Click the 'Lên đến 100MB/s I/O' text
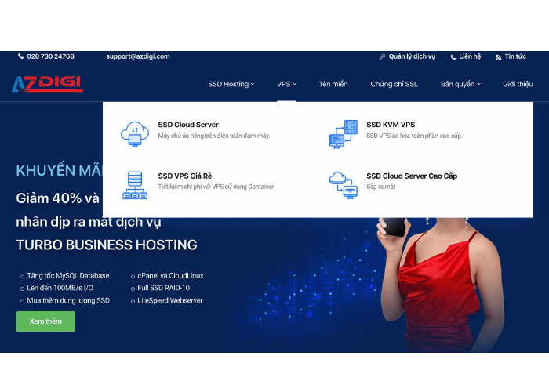The width and height of the screenshot is (549, 392). coord(60,288)
